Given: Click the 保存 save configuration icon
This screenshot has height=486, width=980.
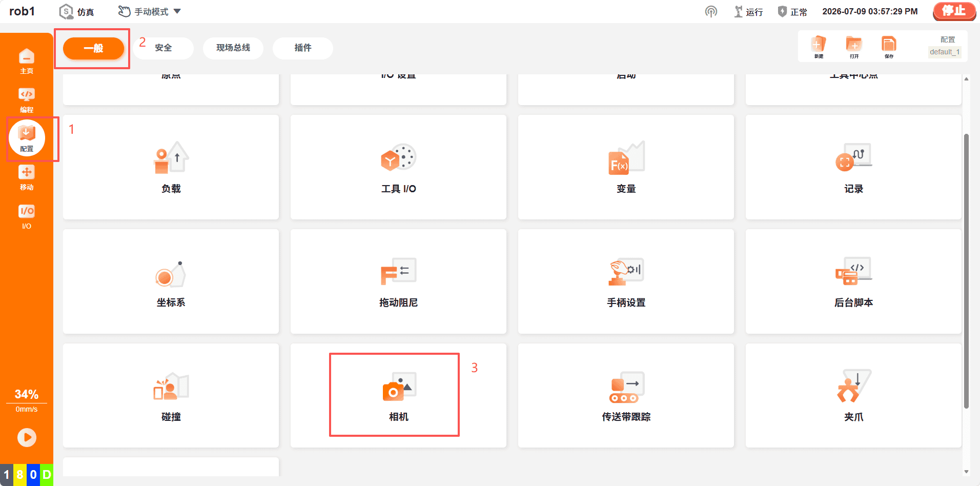Looking at the screenshot, I should [x=889, y=47].
